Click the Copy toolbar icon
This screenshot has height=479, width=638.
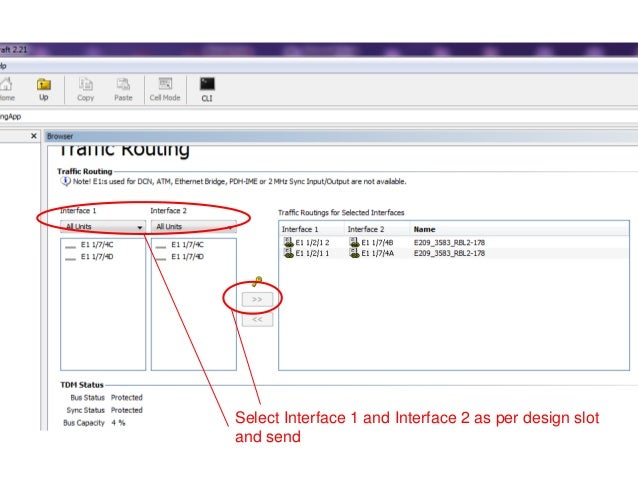click(x=85, y=89)
